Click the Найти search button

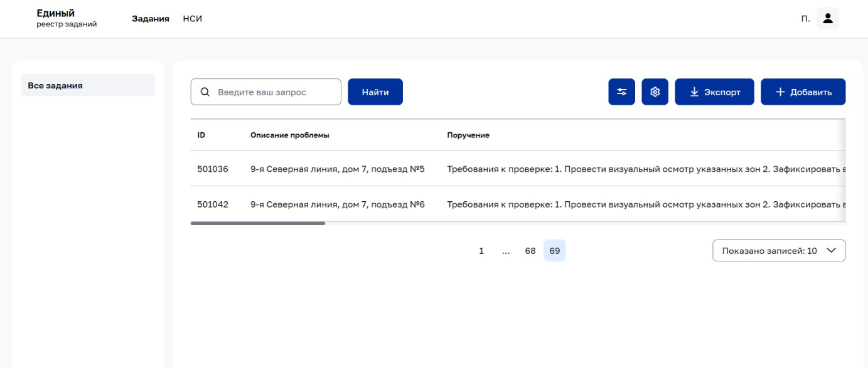(375, 92)
